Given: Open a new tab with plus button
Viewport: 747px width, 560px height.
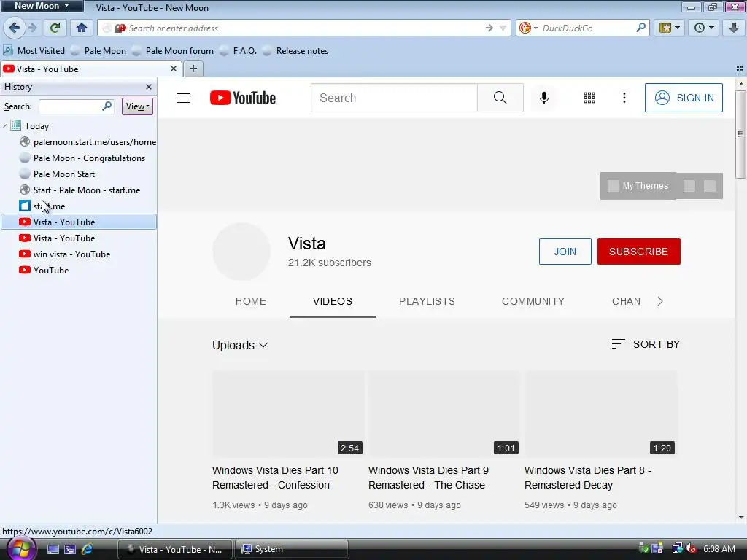Looking at the screenshot, I should tap(193, 69).
